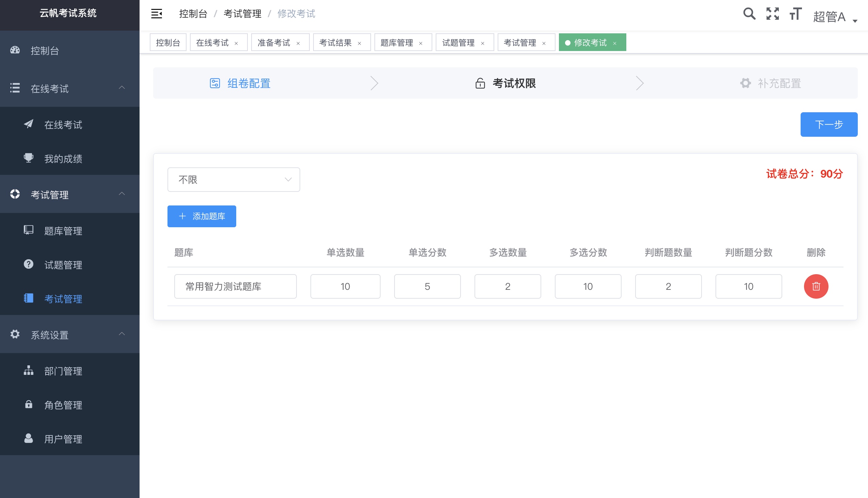The height and width of the screenshot is (498, 868).
Task: Click the fullscreen icon in the header
Action: click(772, 14)
